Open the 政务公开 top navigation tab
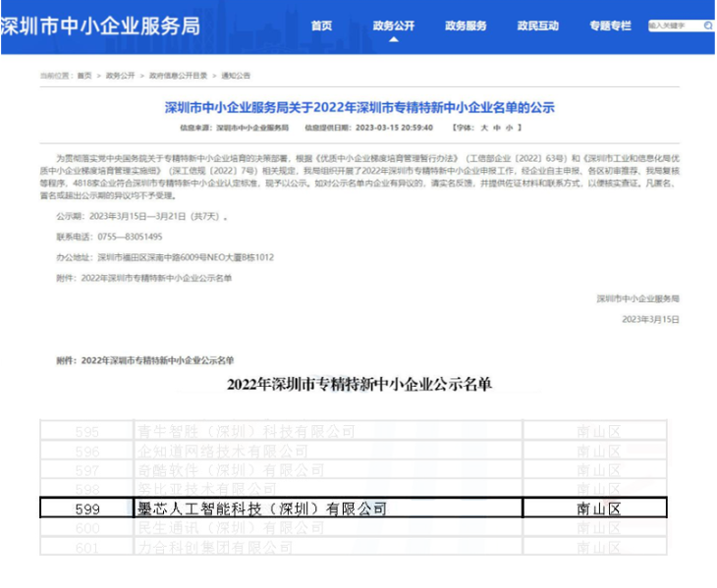The image size is (717, 588). [394, 26]
